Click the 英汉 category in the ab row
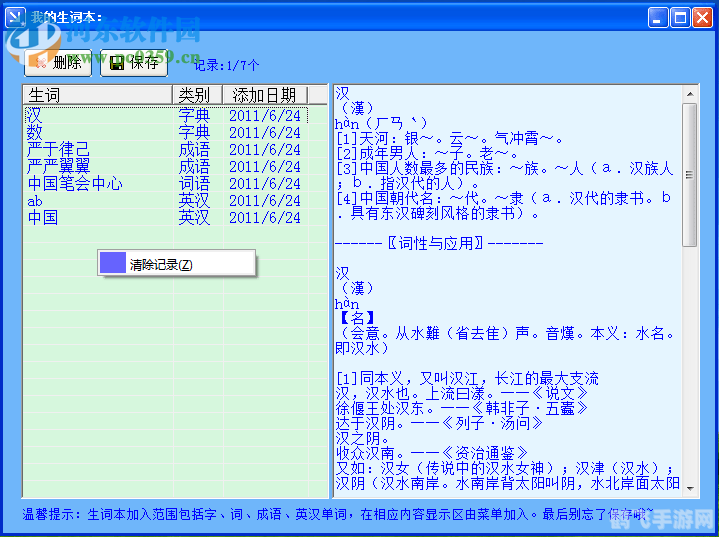719x537 pixels. [194, 201]
